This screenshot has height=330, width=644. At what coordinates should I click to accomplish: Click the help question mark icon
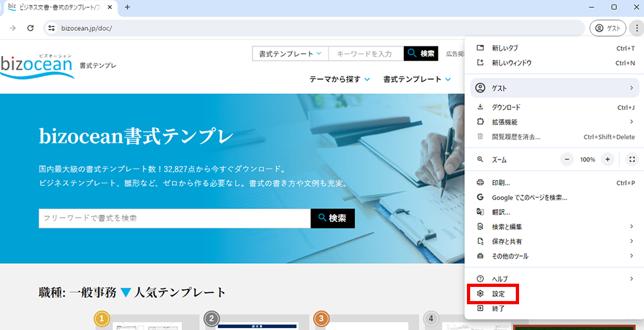pyautogui.click(x=480, y=279)
